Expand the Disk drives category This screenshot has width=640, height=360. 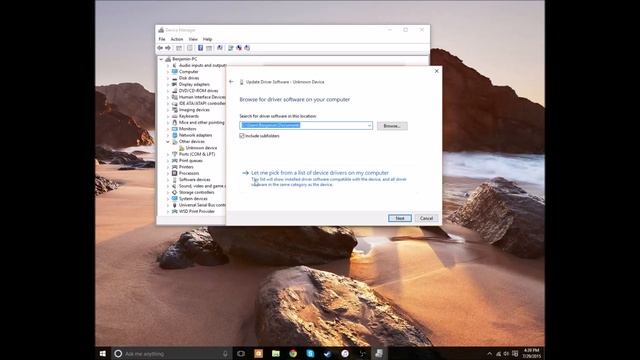(168, 78)
